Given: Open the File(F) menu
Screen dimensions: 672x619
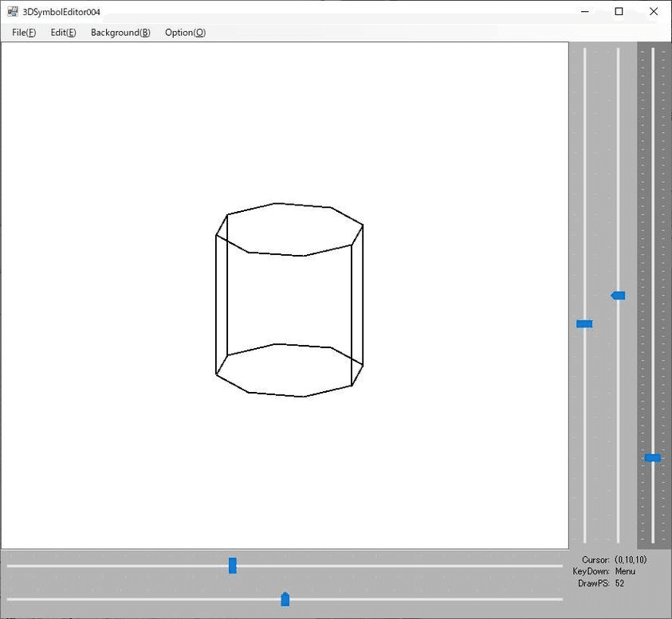Looking at the screenshot, I should (x=24, y=33).
